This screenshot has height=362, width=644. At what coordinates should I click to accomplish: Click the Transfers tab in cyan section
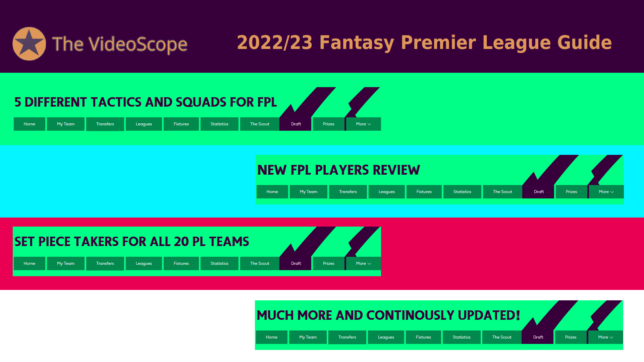[x=347, y=191]
